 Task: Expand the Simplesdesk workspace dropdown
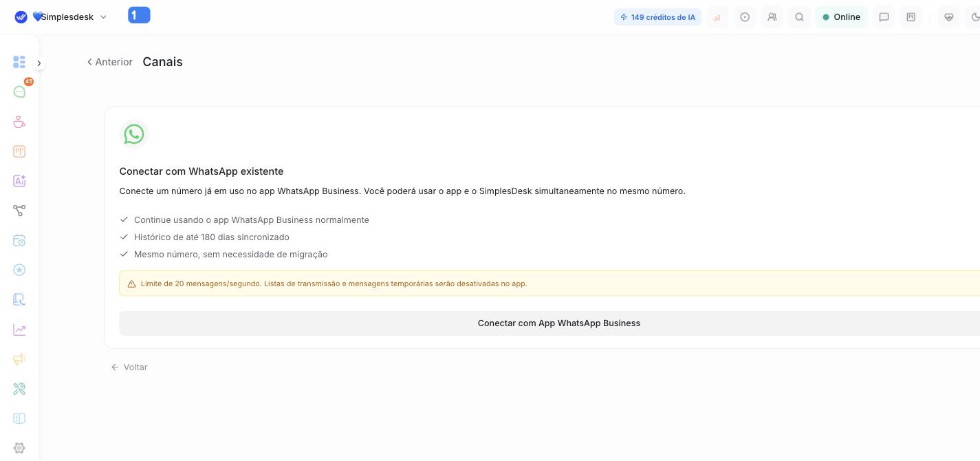point(103,17)
